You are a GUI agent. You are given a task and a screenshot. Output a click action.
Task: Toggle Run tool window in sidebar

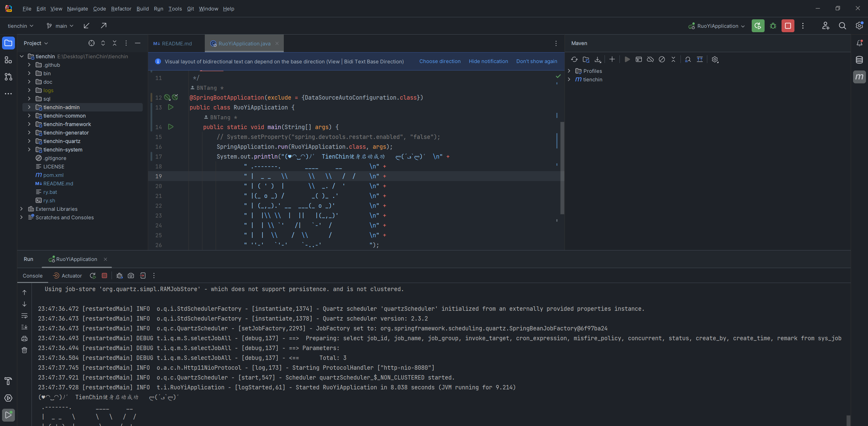(8, 415)
